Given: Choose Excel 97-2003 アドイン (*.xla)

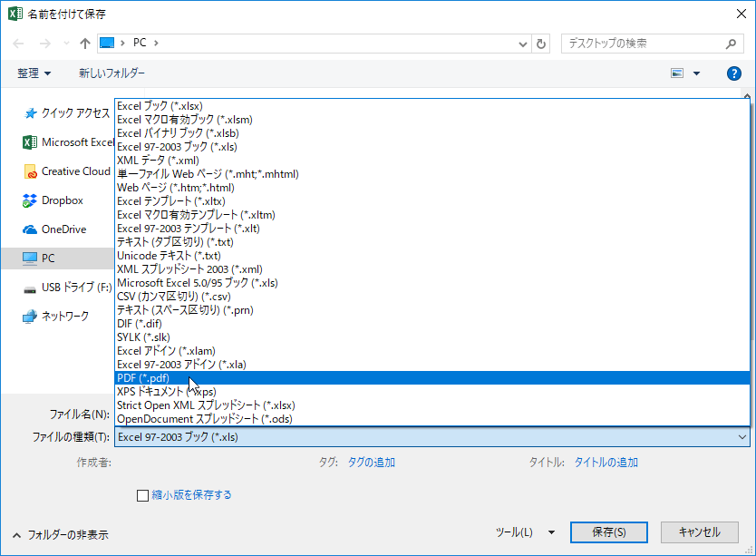Looking at the screenshot, I should [432, 365].
